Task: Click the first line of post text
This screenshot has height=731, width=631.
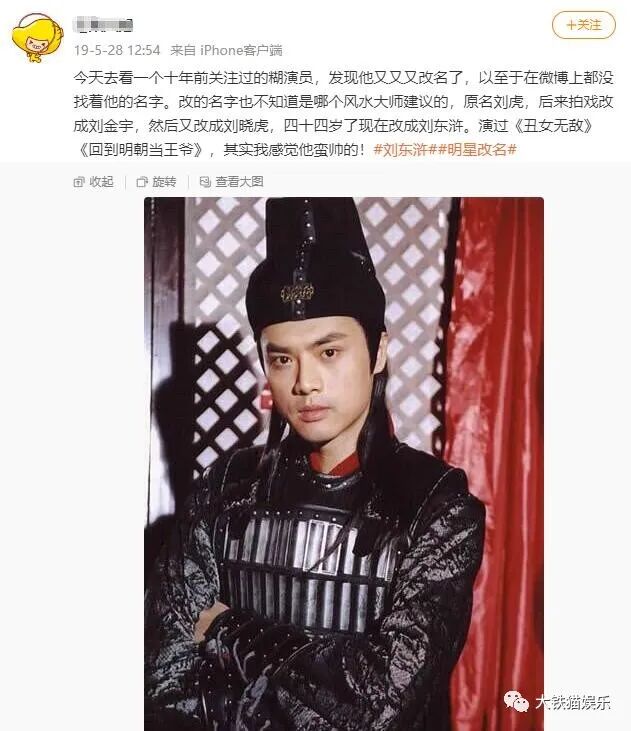Action: [343, 78]
